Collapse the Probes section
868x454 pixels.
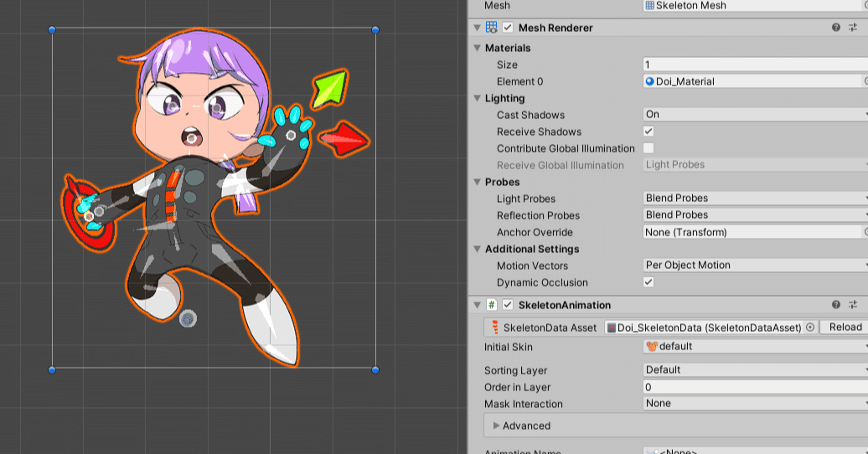[478, 182]
